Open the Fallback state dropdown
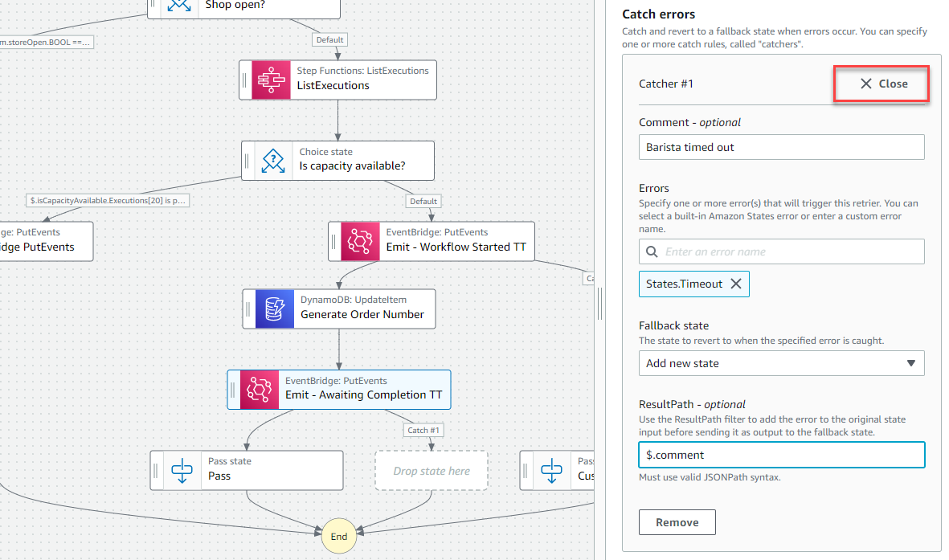The height and width of the screenshot is (560, 949). 781,363
